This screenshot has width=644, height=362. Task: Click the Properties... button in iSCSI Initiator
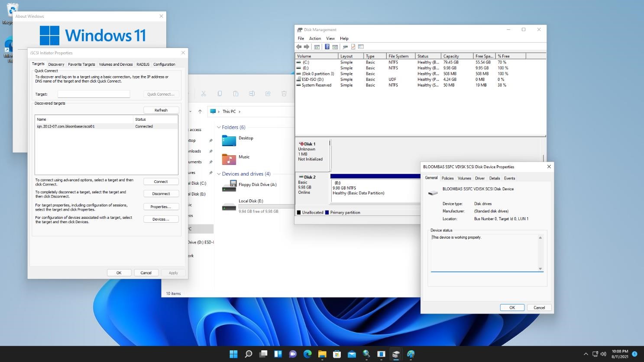(x=161, y=207)
